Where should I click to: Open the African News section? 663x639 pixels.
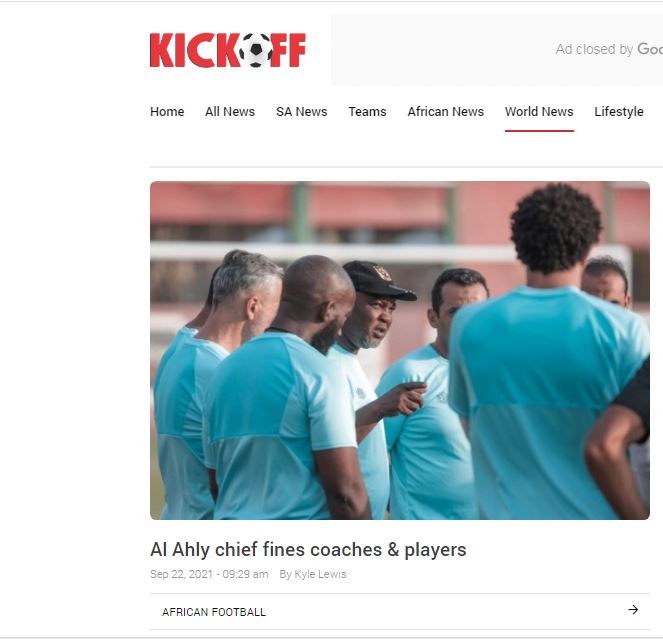(446, 112)
